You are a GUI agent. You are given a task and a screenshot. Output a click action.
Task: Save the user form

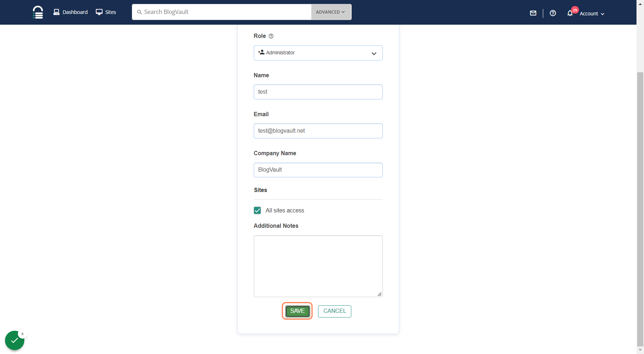pyautogui.click(x=297, y=311)
